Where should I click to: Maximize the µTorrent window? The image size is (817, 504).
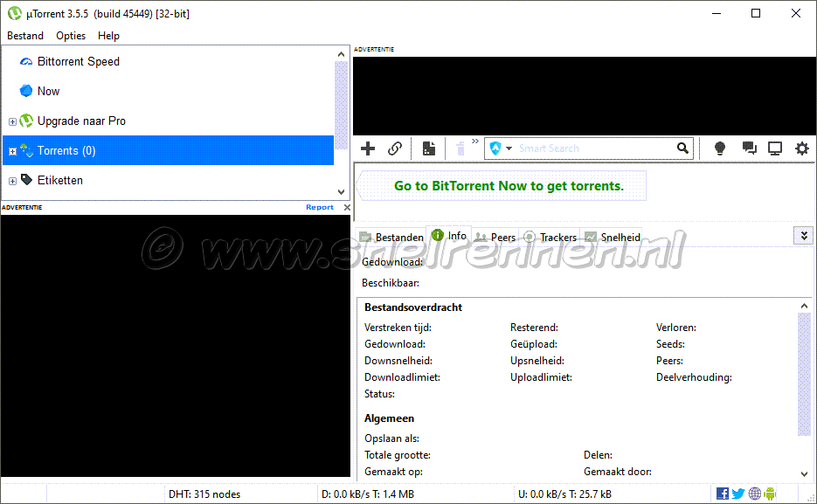(756, 13)
